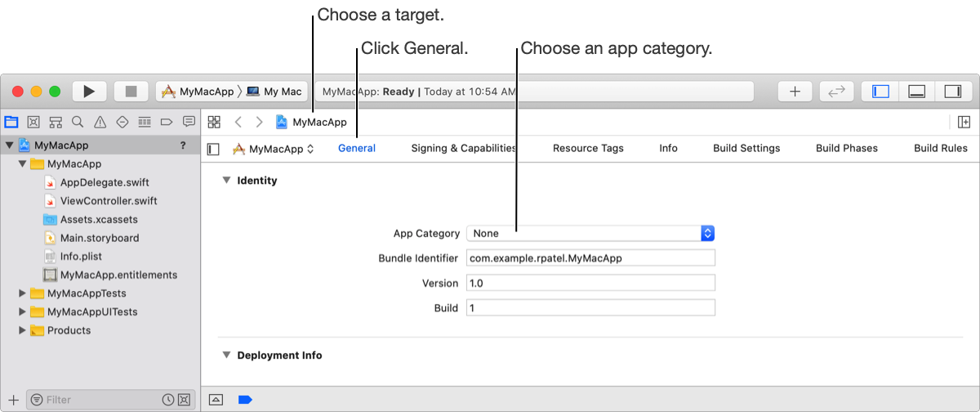Open the App Category dropdown
This screenshot has height=412, width=980.
(590, 233)
